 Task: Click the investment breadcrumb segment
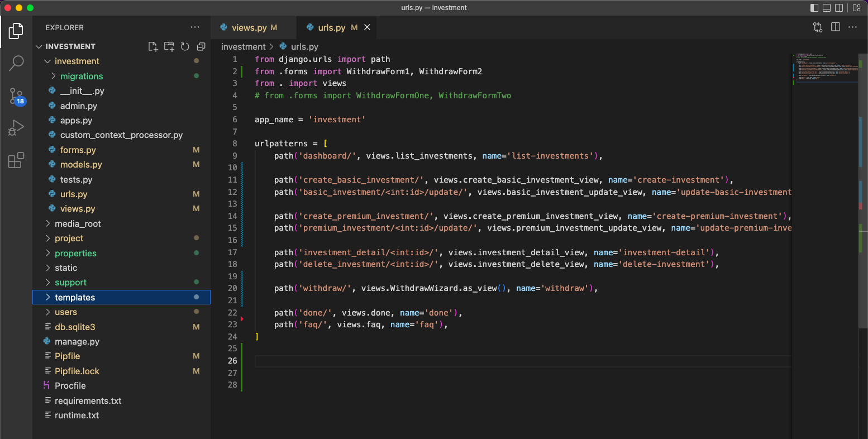pyautogui.click(x=243, y=47)
